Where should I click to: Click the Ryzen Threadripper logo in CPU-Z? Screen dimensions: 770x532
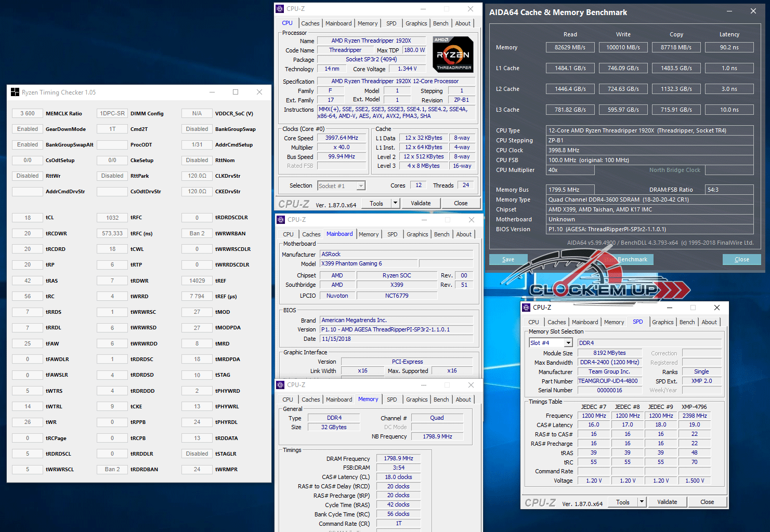pos(453,54)
